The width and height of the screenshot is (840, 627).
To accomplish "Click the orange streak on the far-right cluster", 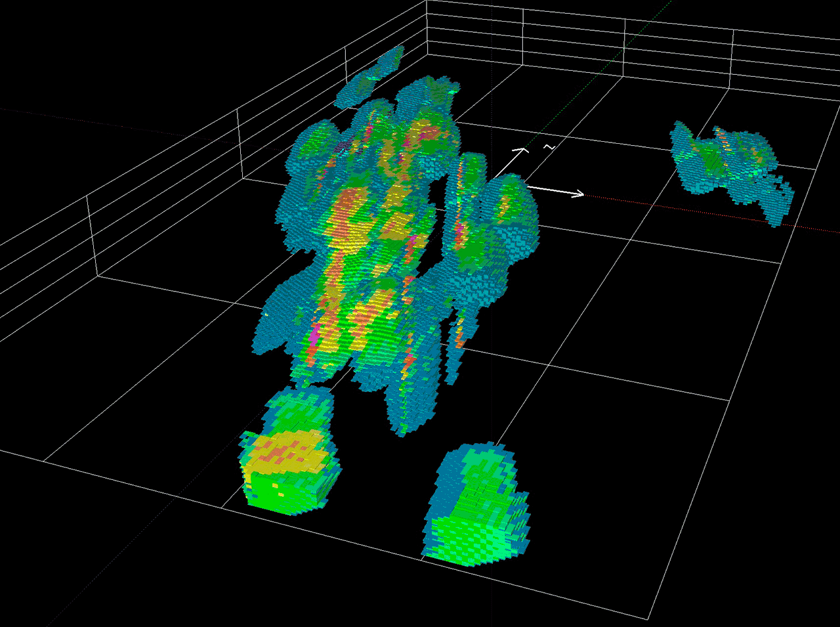I will 724,142.
